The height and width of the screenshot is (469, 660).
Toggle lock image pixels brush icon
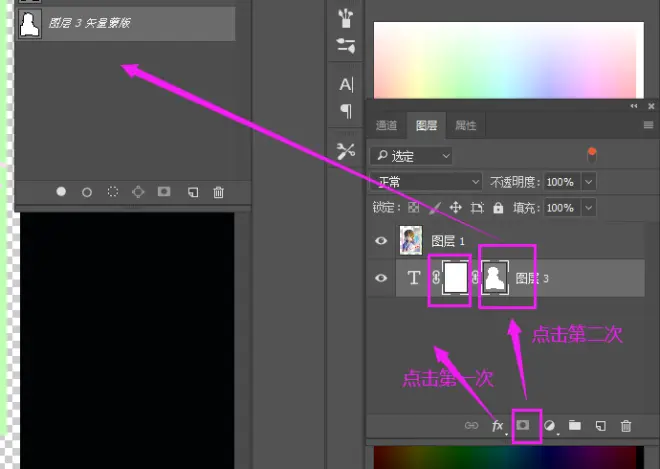click(435, 208)
